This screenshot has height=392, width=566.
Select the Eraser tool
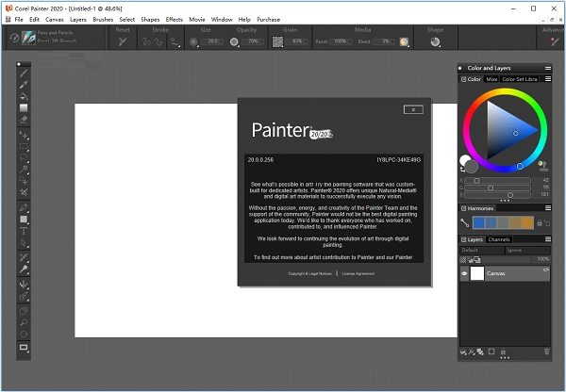pyautogui.click(x=25, y=120)
